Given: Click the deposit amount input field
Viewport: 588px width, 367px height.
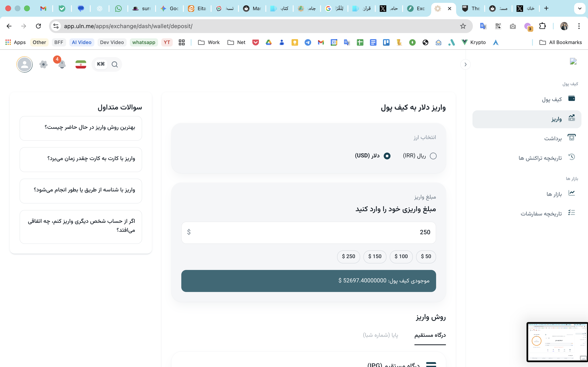Looking at the screenshot, I should tap(308, 232).
